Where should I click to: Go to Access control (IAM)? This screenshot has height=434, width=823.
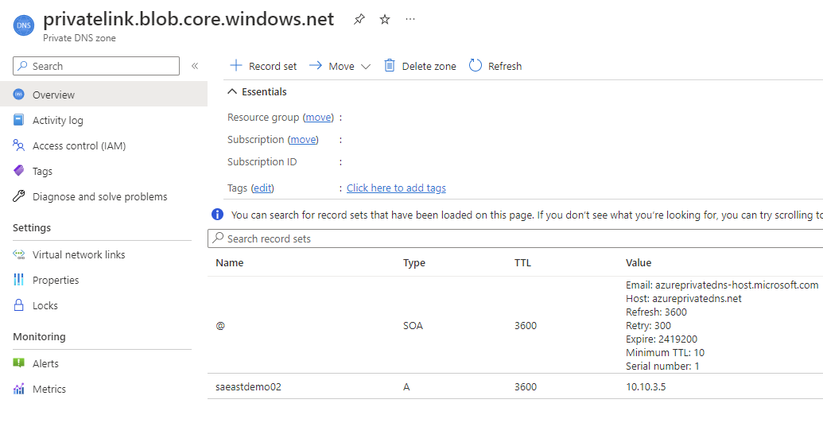pos(79,146)
